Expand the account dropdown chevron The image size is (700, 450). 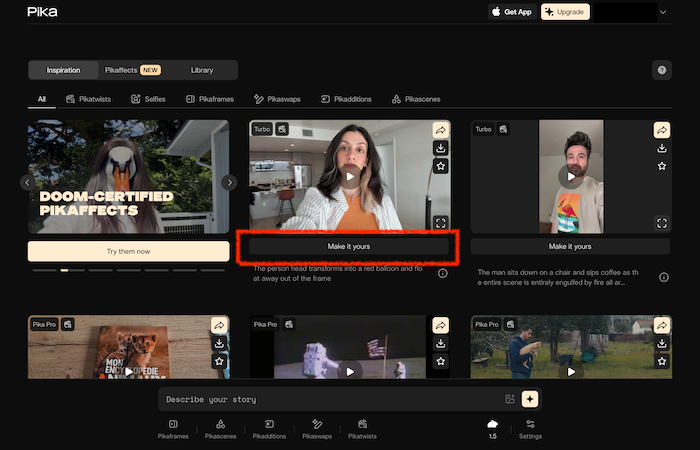point(663,12)
